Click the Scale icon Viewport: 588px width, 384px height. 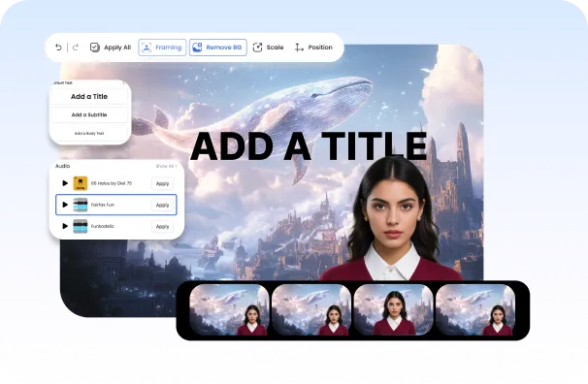258,48
